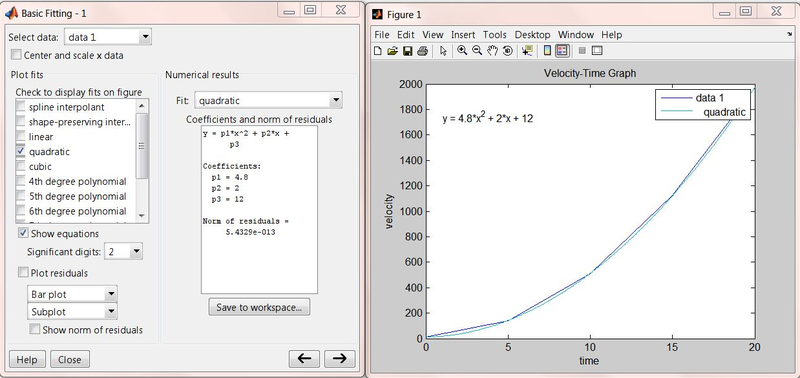Screen dimensions: 800x378
Task: Select the Zoom In magnifier tool
Action: pyautogui.click(x=462, y=50)
